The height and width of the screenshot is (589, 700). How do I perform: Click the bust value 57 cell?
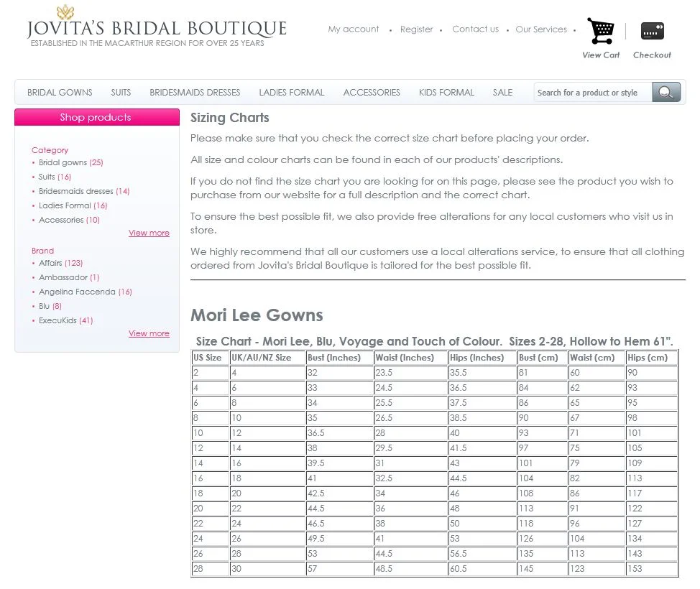click(339, 568)
